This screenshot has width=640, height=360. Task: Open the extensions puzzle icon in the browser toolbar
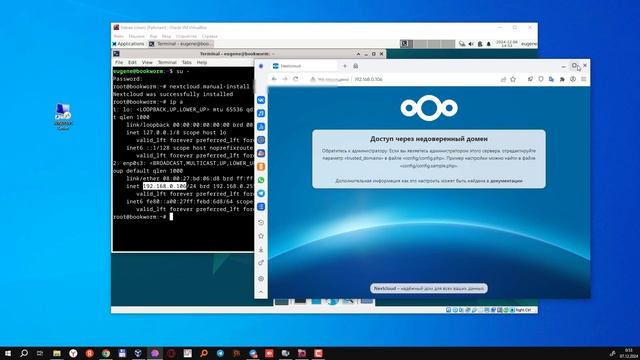pyautogui.click(x=562, y=79)
